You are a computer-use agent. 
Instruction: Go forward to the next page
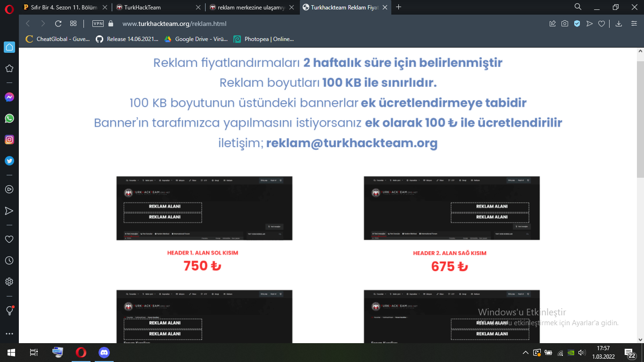click(43, 24)
